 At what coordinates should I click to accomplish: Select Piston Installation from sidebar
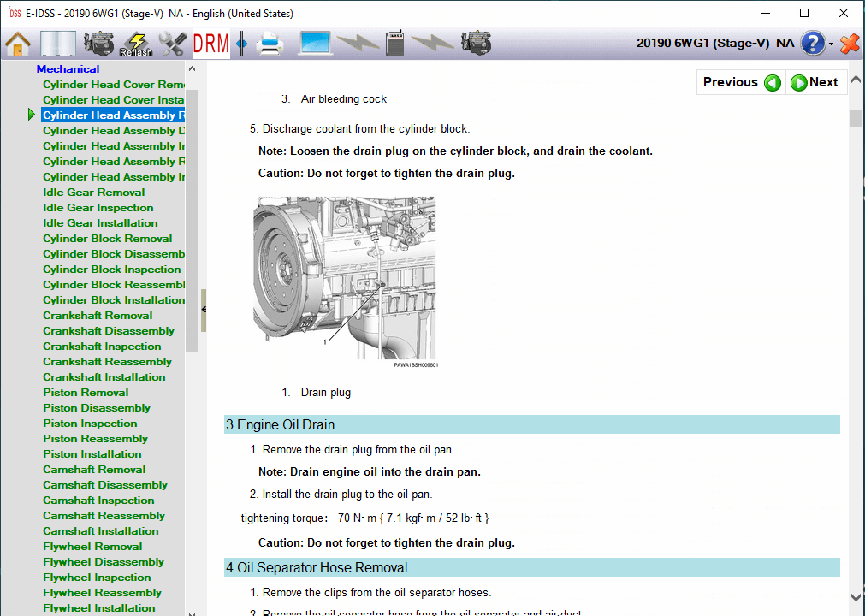click(92, 454)
